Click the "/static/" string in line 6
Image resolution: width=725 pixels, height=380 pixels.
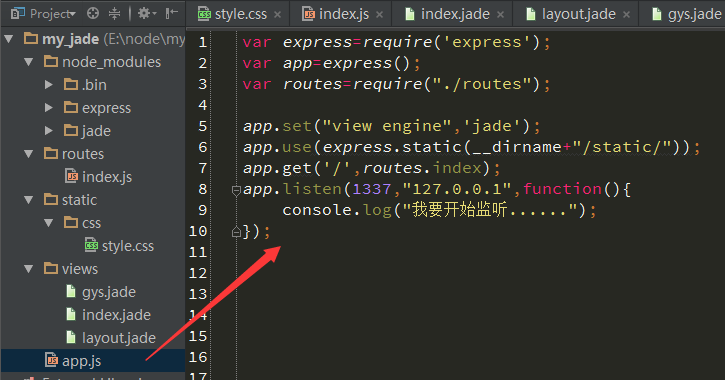[x=622, y=147]
